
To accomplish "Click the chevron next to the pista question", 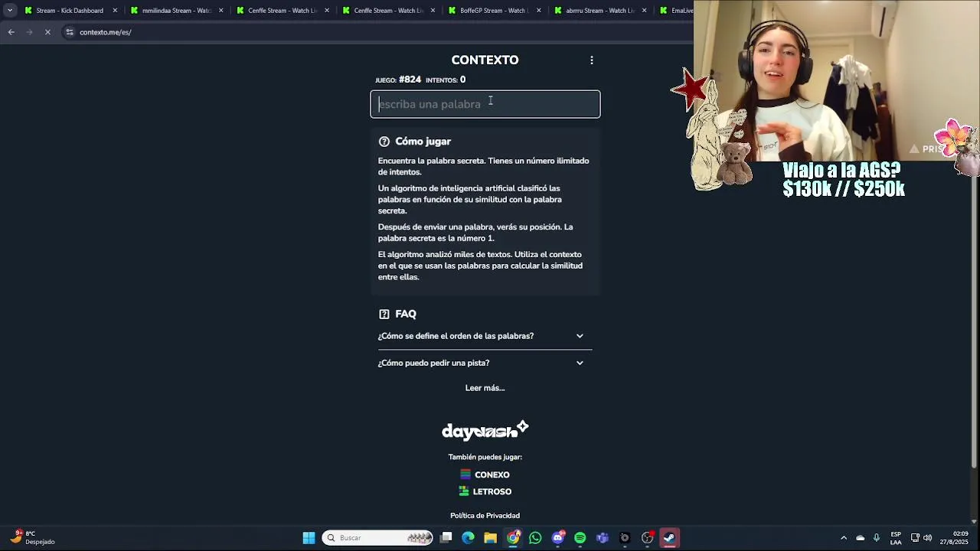I will click(580, 363).
